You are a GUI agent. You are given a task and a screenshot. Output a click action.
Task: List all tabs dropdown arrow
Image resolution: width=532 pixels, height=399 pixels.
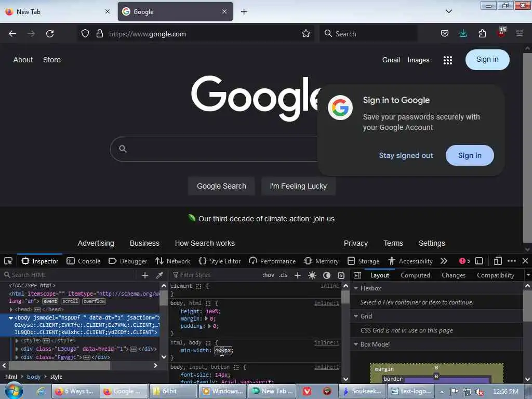click(x=449, y=11)
